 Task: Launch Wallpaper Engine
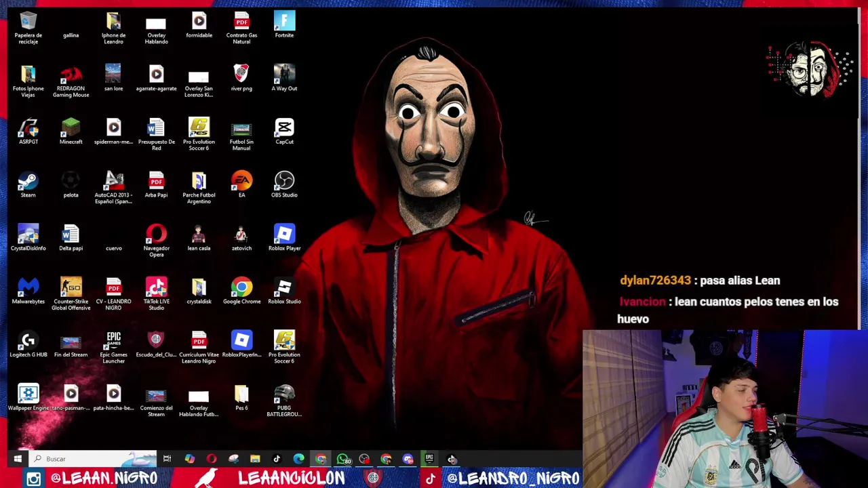click(28, 396)
